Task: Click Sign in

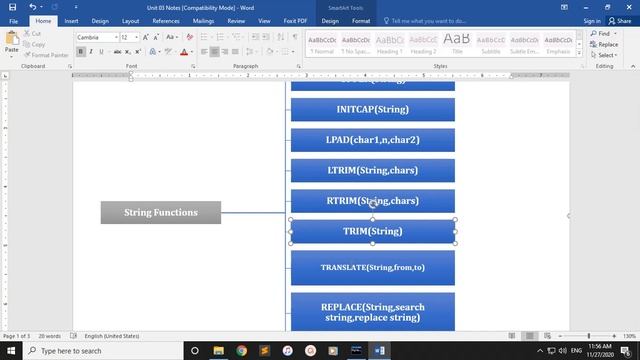Action: pos(592,21)
